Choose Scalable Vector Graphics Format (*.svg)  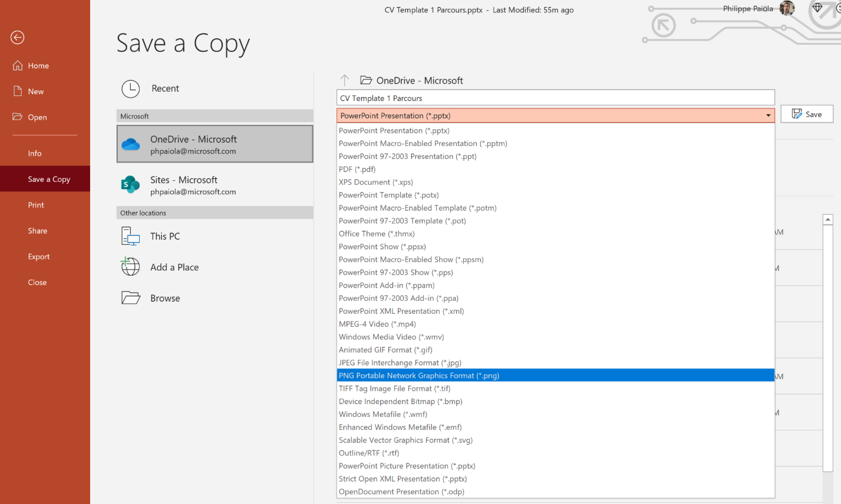click(x=555, y=440)
